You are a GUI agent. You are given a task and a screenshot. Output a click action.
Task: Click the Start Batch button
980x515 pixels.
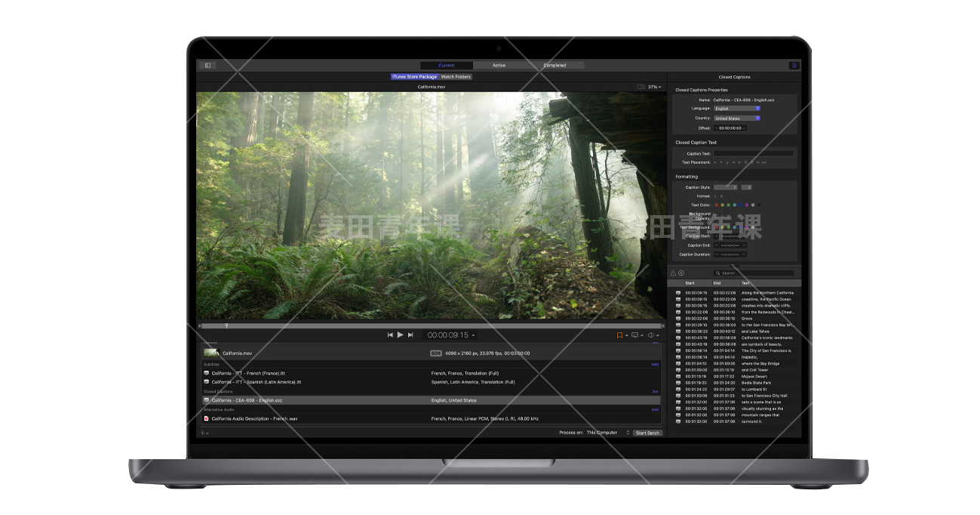(x=647, y=433)
